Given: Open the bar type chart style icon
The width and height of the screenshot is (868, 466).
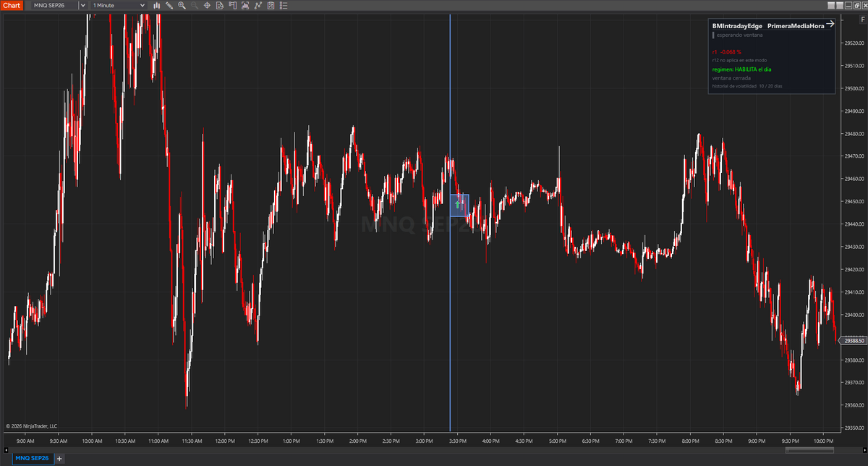Looking at the screenshot, I should click(157, 5).
